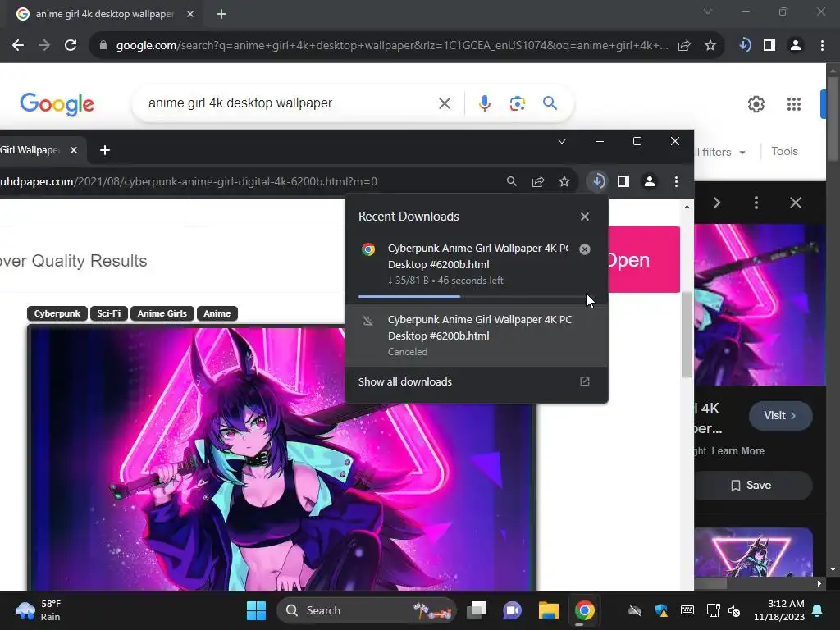Toggle side panel in back Chrome window
840x630 pixels.
769,46
